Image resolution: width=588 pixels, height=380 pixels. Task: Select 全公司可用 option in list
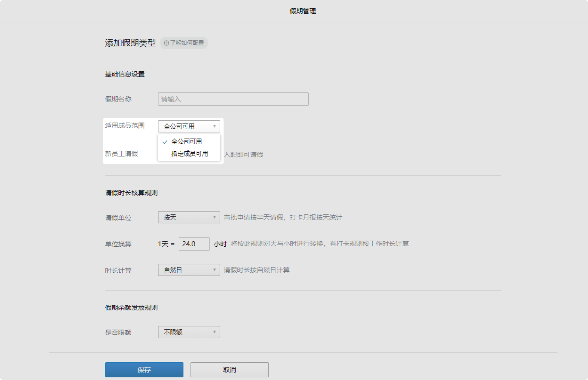tap(187, 142)
